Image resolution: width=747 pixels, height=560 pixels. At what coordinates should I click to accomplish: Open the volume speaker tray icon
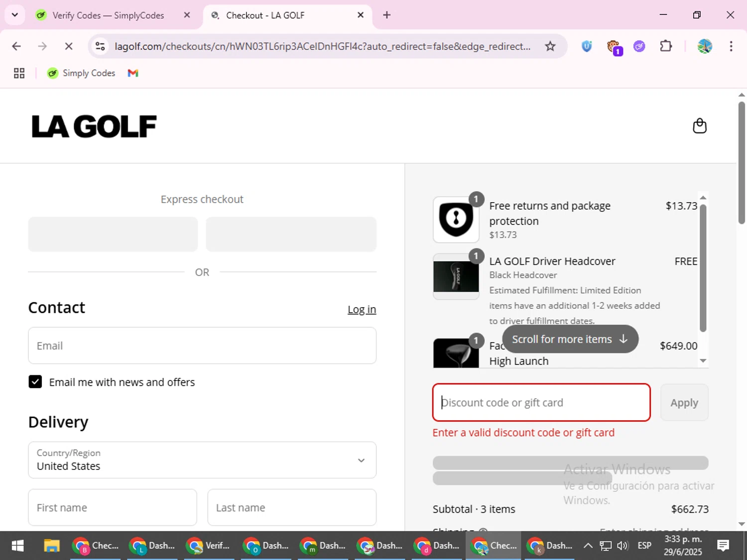(622, 546)
